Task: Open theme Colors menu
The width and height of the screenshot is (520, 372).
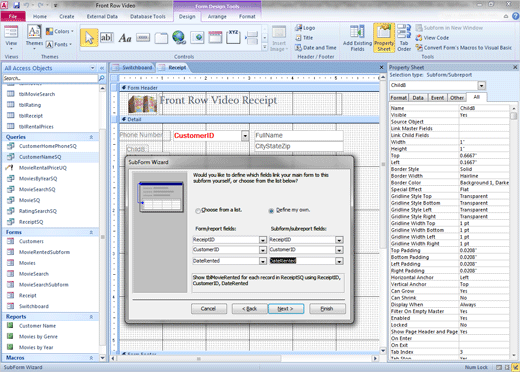Action: pyautogui.click(x=60, y=31)
